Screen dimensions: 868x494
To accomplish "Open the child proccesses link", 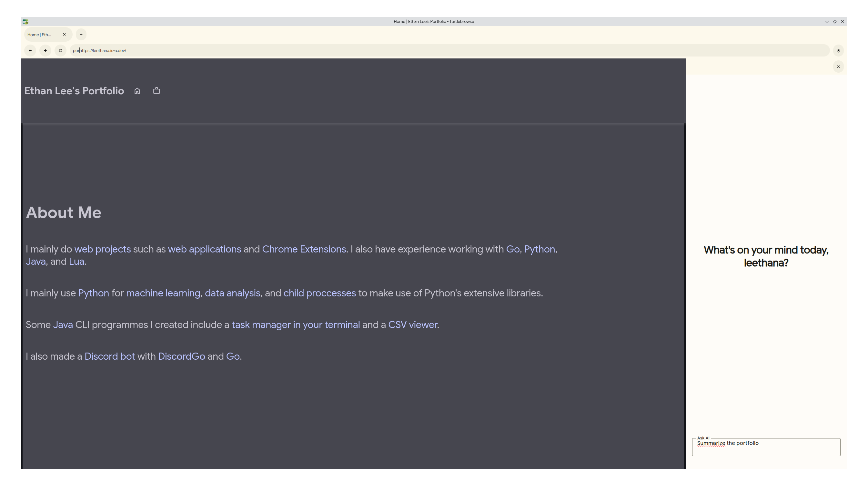I will pyautogui.click(x=320, y=293).
